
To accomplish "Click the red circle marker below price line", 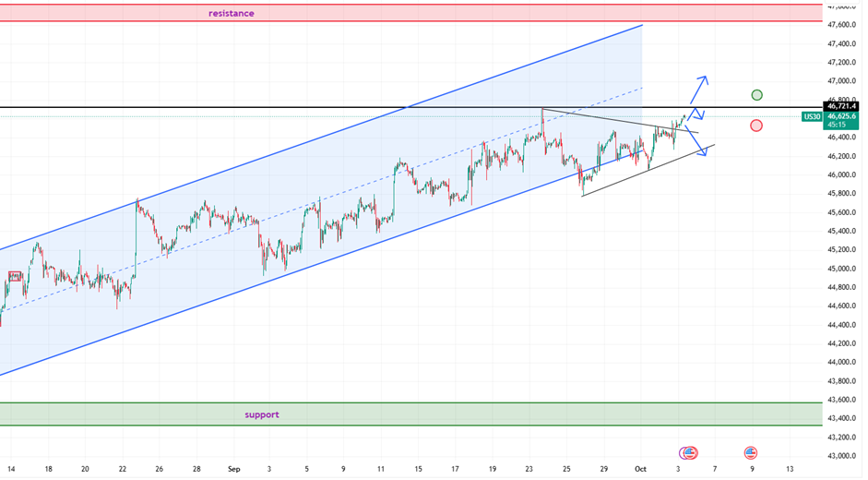I will point(756,126).
